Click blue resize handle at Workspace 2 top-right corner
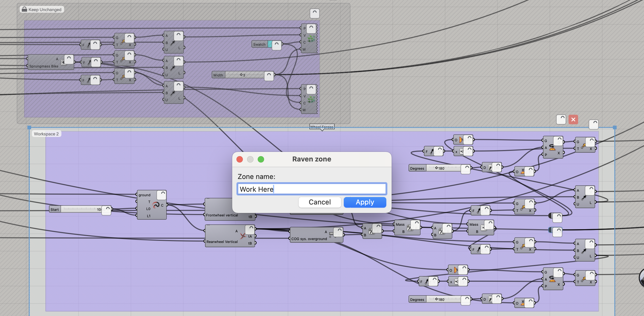Viewport: 644px width, 316px height. click(615, 127)
